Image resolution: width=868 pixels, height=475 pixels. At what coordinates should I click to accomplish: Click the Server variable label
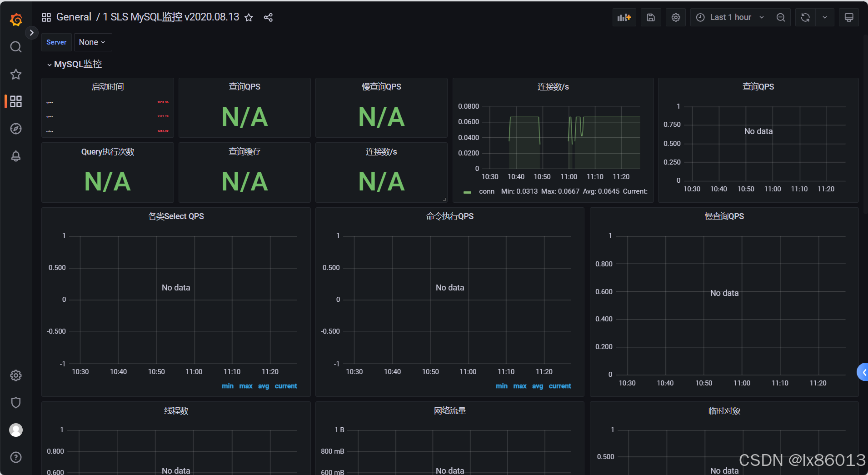(x=56, y=42)
